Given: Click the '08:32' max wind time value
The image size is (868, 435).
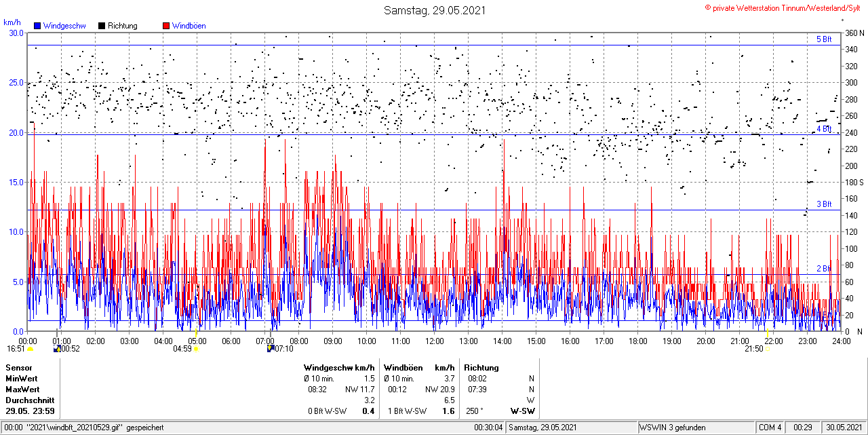Looking at the screenshot, I should pos(317,390).
